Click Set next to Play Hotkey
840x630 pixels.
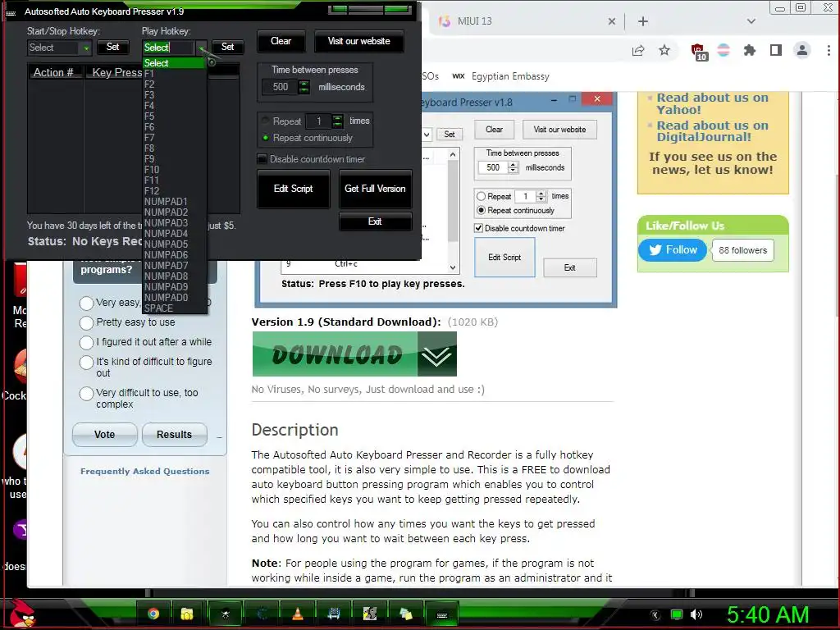228,47
